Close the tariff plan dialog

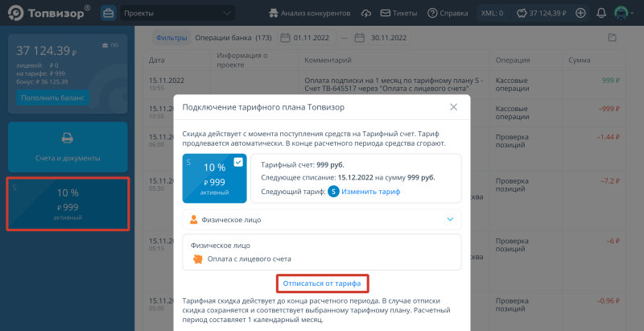(x=453, y=107)
